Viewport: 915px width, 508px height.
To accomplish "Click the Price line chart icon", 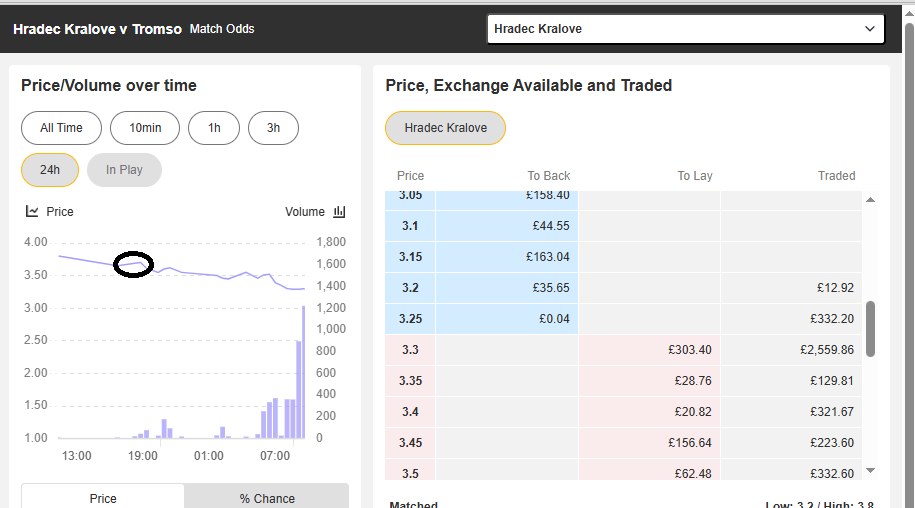I will [32, 211].
